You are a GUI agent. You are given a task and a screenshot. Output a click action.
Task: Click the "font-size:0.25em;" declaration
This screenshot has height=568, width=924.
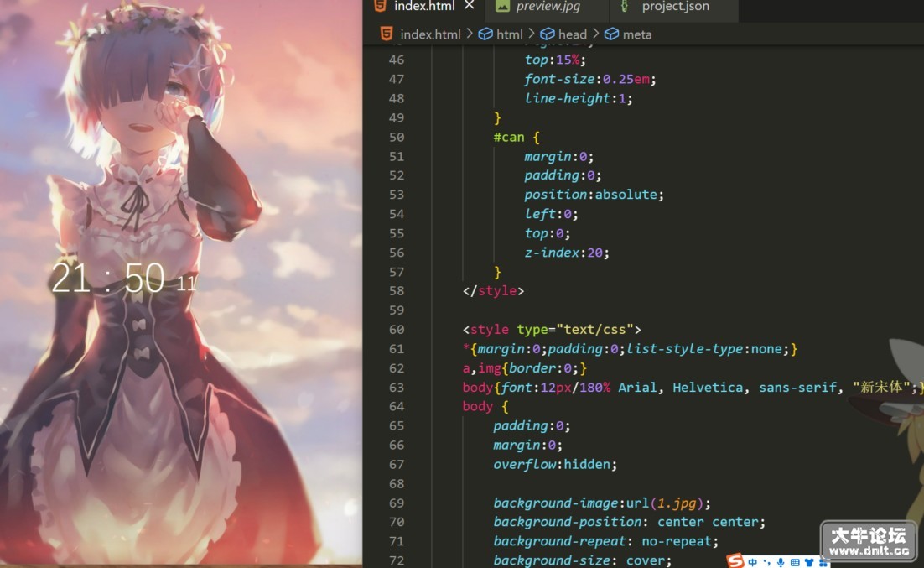click(590, 79)
